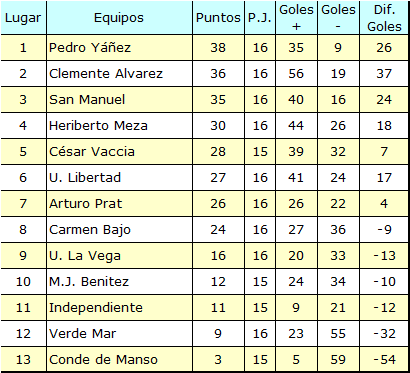Click Pedro Yáñez's 38 points value

pyautogui.click(x=218, y=48)
